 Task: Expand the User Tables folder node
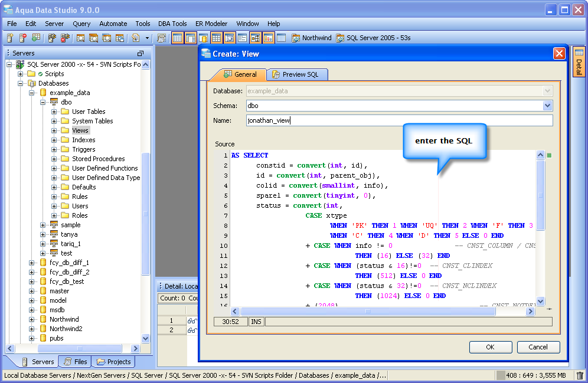click(54, 112)
